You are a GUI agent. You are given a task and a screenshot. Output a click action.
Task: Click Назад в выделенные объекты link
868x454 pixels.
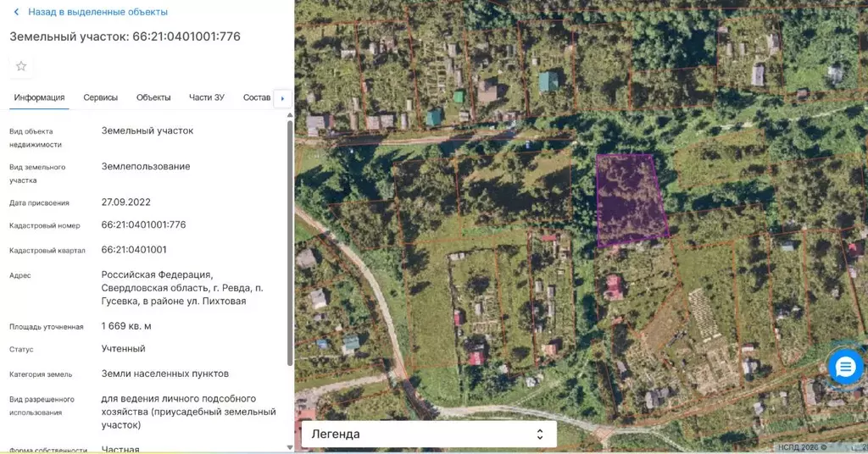(97, 12)
